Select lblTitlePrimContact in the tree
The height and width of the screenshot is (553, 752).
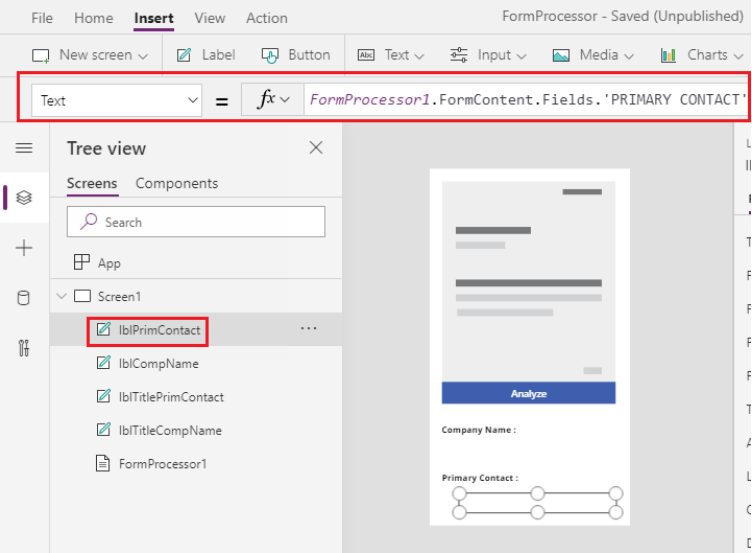coord(171,397)
